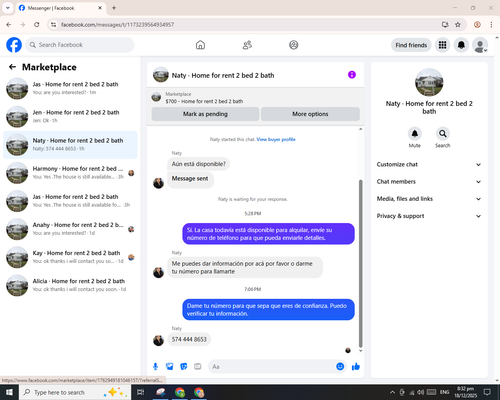Image resolution: width=500 pixels, height=400 pixels.
Task: Bookmark this page with star icon
Action: pyautogui.click(x=458, y=24)
